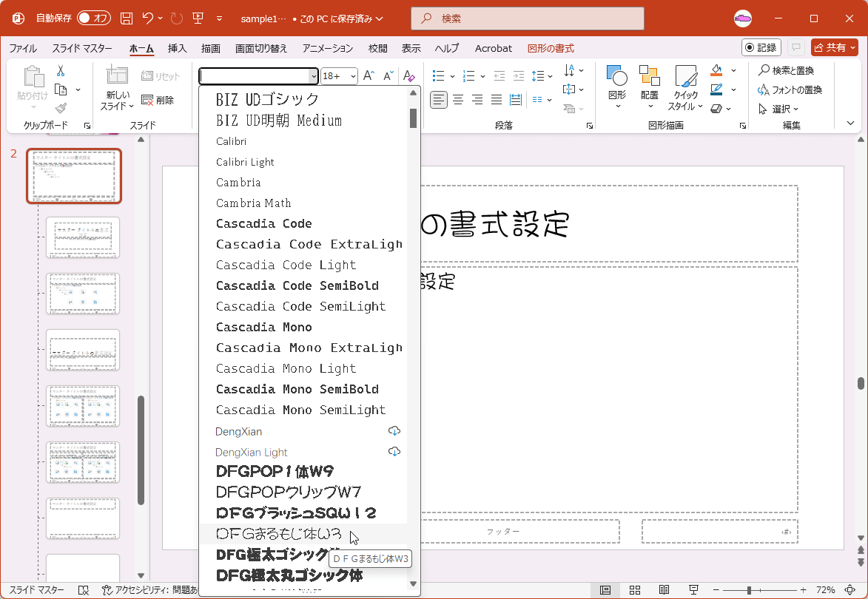Image resolution: width=868 pixels, height=599 pixels.
Task: Switch to the 描画 tab
Action: click(211, 49)
